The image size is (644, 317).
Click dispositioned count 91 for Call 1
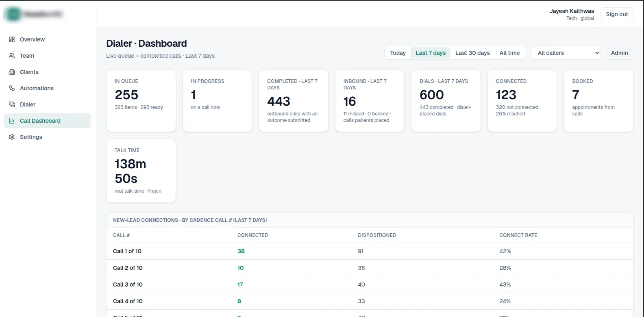(361, 251)
